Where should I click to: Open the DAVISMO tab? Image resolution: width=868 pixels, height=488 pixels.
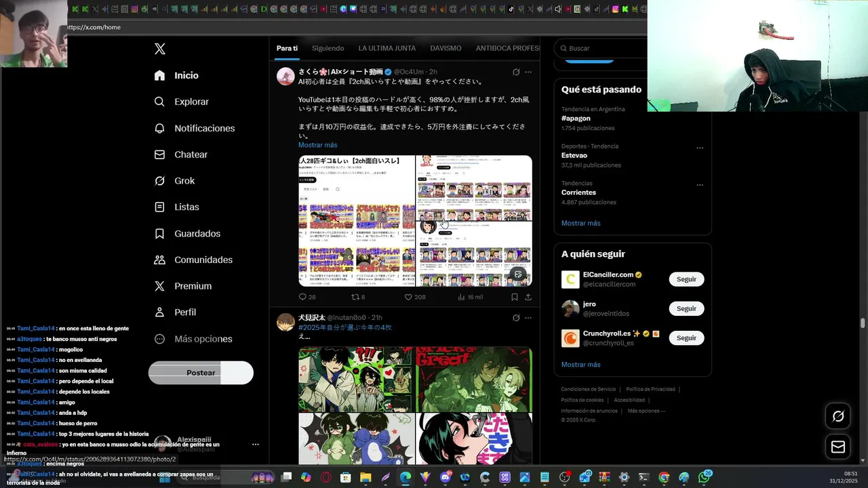[x=446, y=48]
